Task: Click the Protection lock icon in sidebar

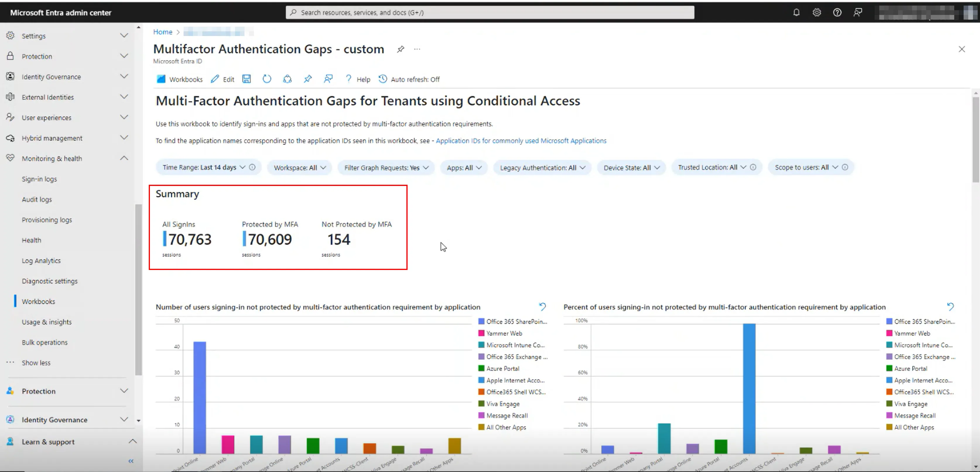Action: point(10,56)
